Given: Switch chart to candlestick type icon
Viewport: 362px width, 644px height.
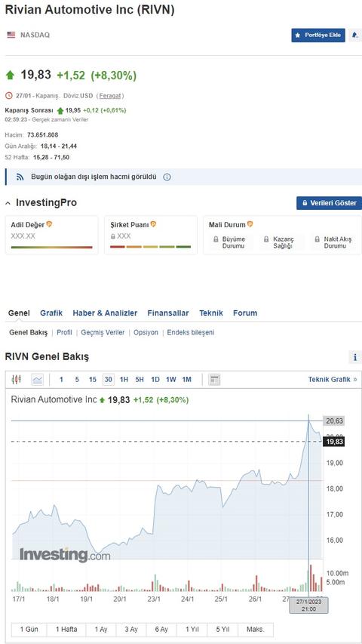Looking at the screenshot, I should coord(17,380).
